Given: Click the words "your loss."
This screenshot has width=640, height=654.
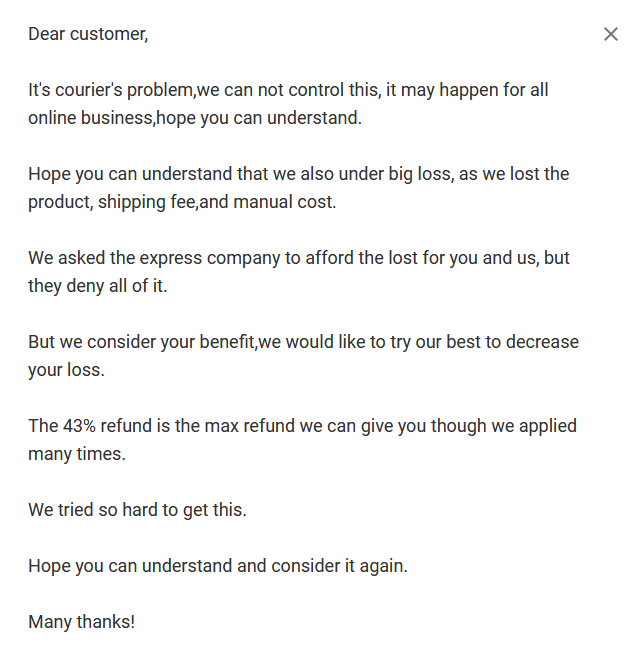Looking at the screenshot, I should coord(66,370).
